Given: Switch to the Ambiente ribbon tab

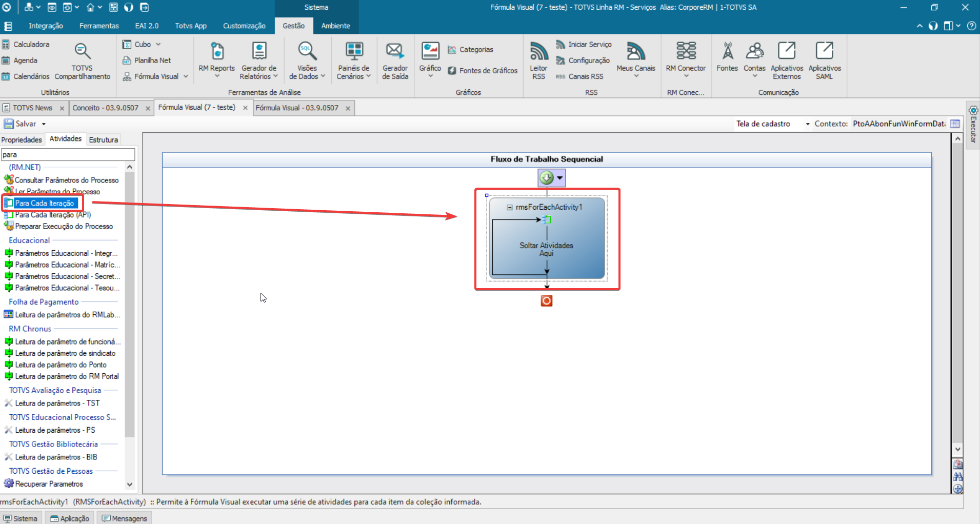Looking at the screenshot, I should 335,26.
